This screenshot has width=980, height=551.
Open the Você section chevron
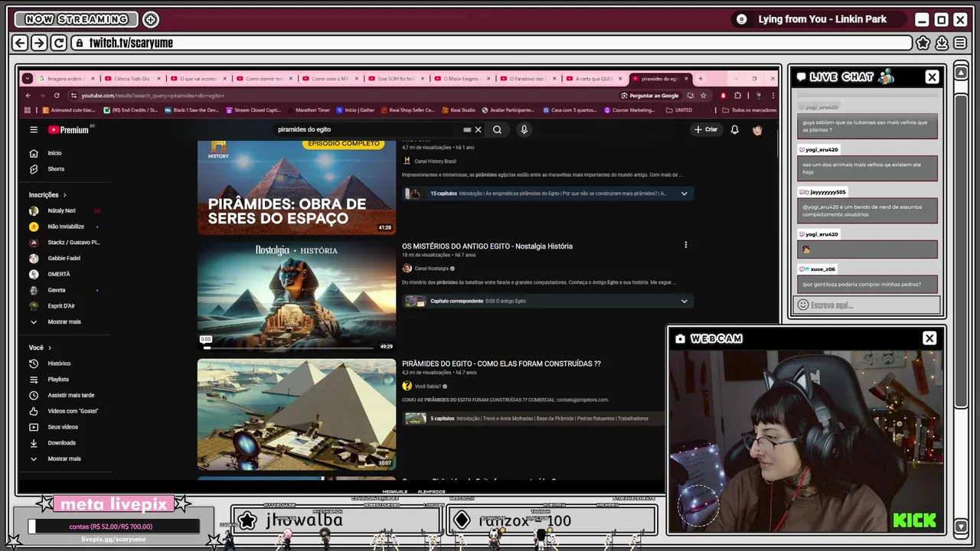click(x=51, y=347)
